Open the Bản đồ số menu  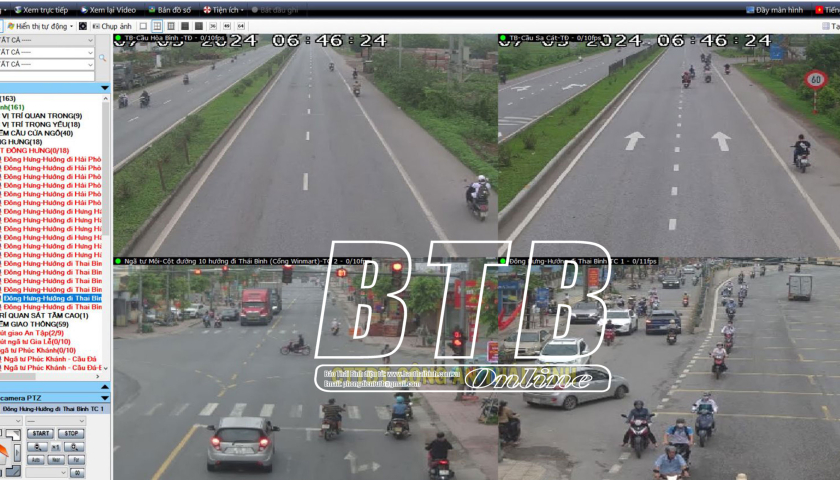tap(169, 9)
